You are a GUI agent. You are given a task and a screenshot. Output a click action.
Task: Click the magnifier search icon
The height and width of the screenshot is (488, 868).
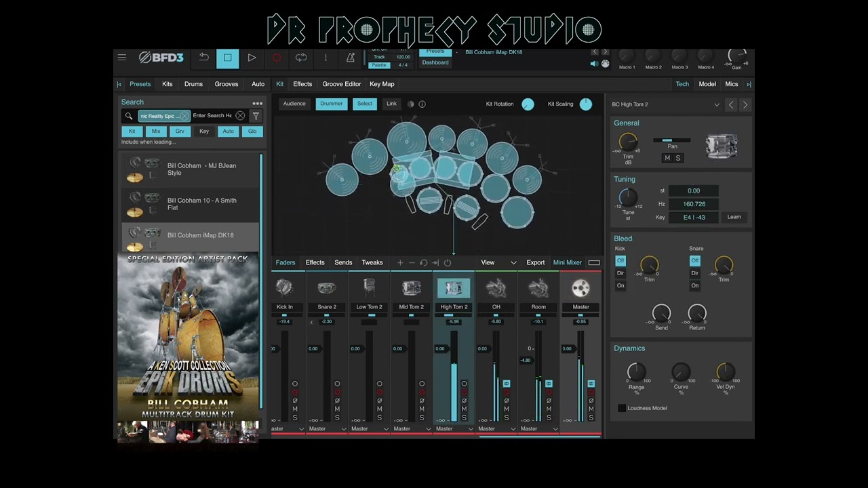coord(129,116)
